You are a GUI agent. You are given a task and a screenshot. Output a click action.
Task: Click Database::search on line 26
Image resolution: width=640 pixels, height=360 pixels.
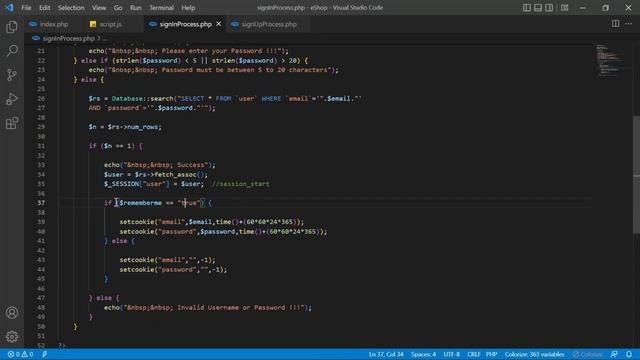coord(142,98)
